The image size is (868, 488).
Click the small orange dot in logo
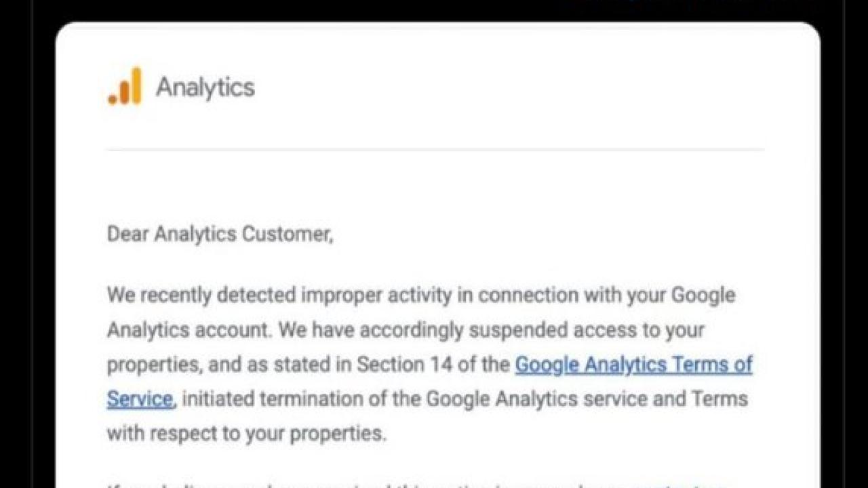112,100
